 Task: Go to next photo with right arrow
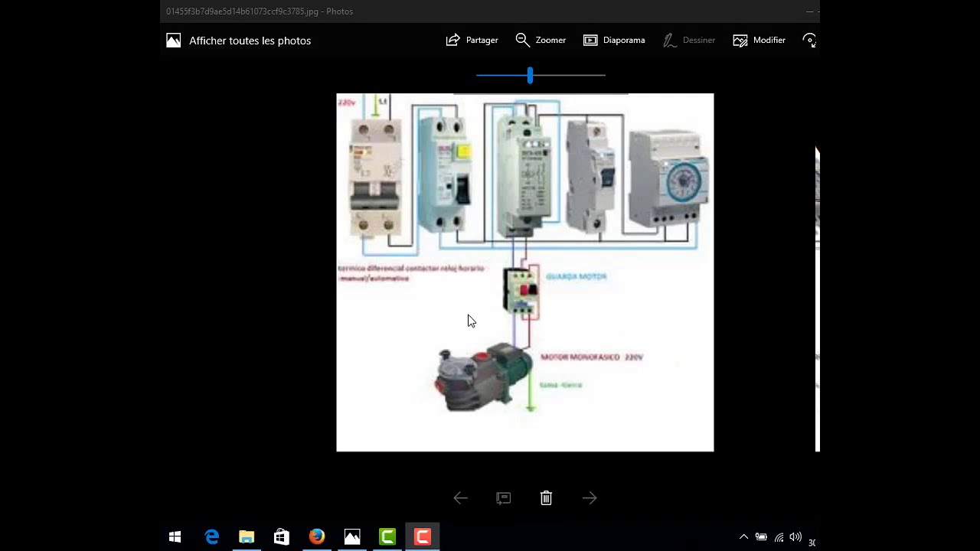pos(589,498)
